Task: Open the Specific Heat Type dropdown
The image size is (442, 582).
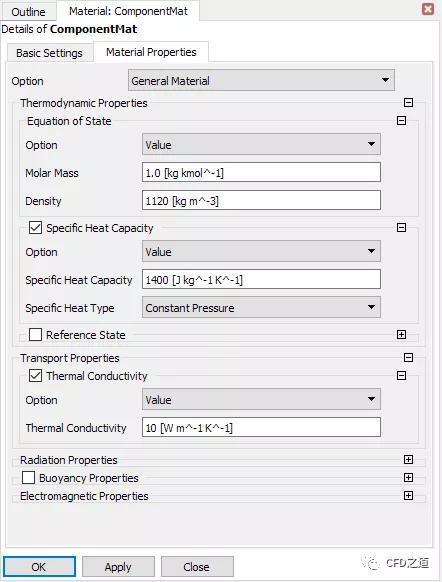Action: (x=261, y=307)
